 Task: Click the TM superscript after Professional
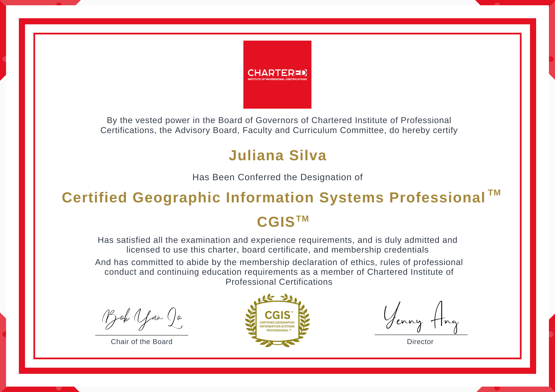(494, 193)
